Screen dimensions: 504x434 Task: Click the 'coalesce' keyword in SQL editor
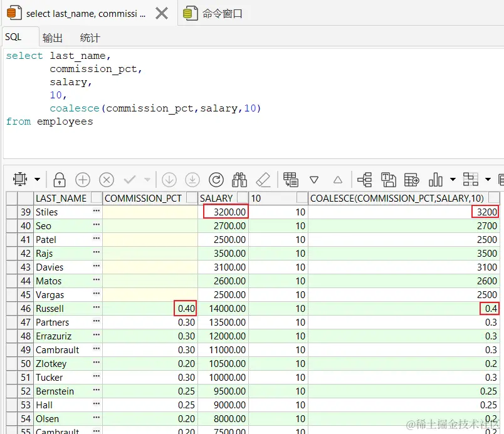75,108
